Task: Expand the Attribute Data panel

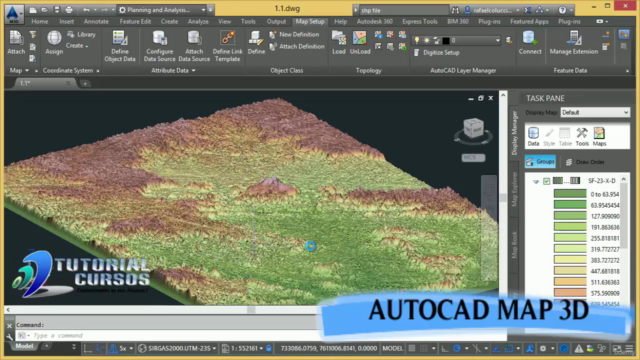Action: tap(173, 70)
